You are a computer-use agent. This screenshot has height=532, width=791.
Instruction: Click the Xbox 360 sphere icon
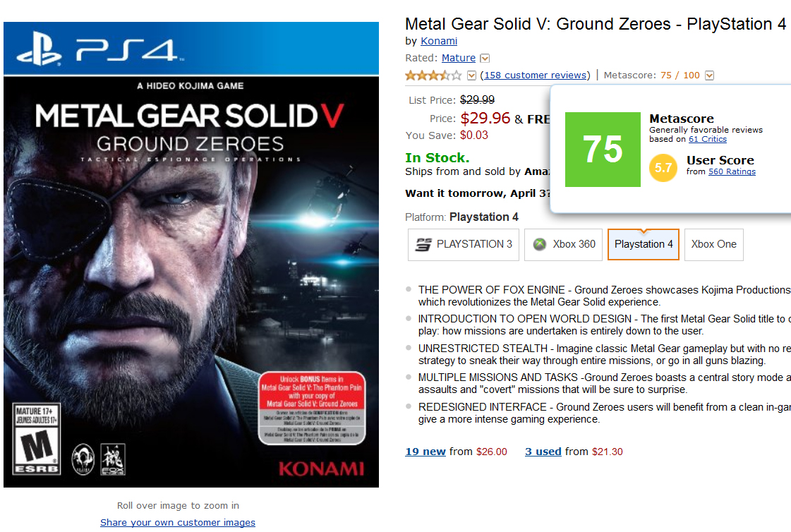click(x=540, y=244)
